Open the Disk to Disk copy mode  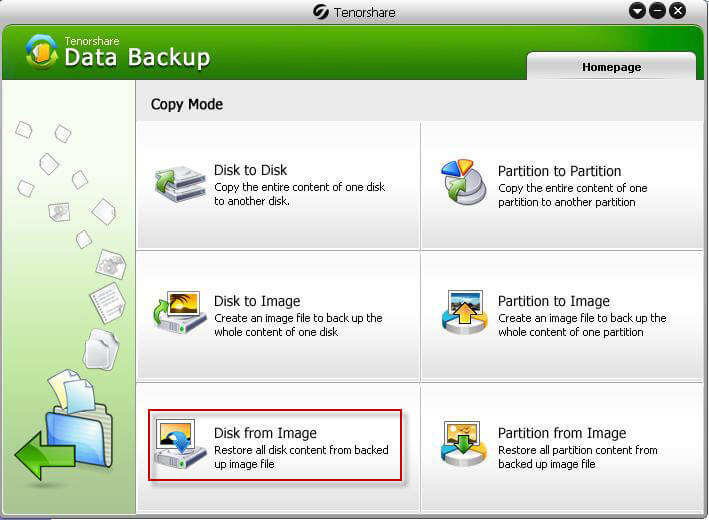250,171
